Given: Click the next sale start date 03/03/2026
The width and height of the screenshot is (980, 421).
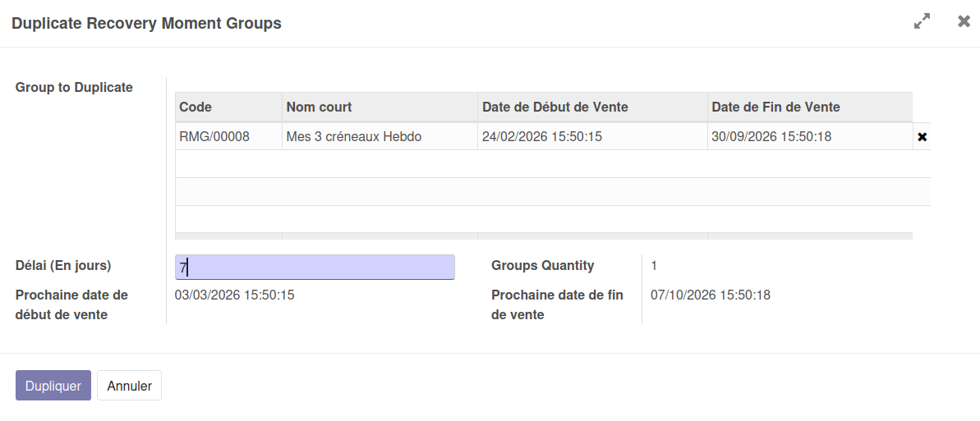Looking at the screenshot, I should point(235,295).
